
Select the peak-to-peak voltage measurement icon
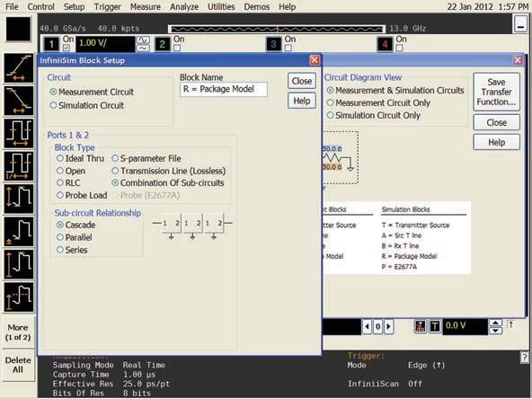pyautogui.click(x=19, y=199)
